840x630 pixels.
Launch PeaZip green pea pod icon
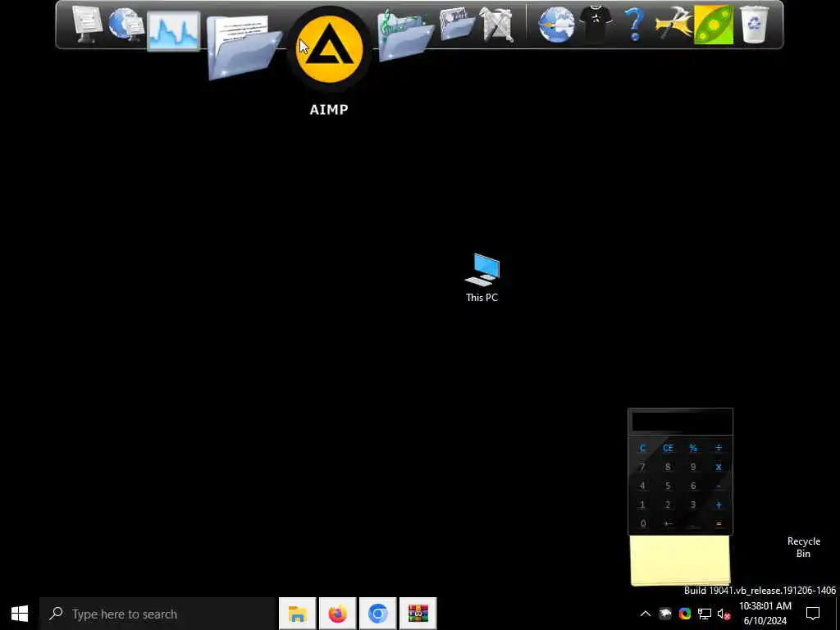[713, 25]
